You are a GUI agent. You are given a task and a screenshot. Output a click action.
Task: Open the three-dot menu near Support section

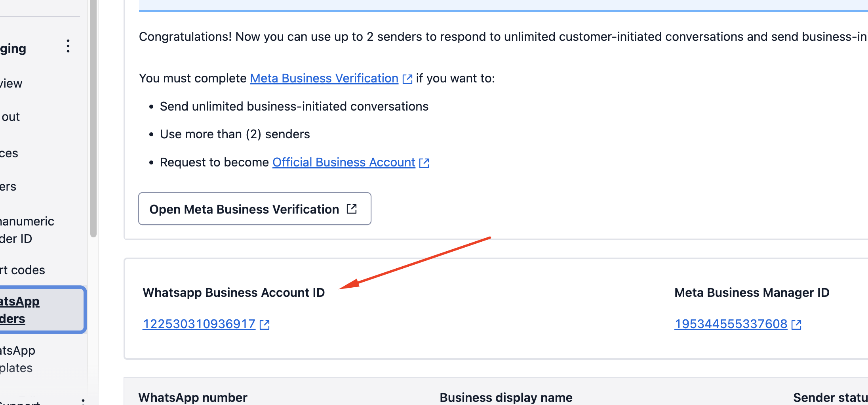(83, 401)
